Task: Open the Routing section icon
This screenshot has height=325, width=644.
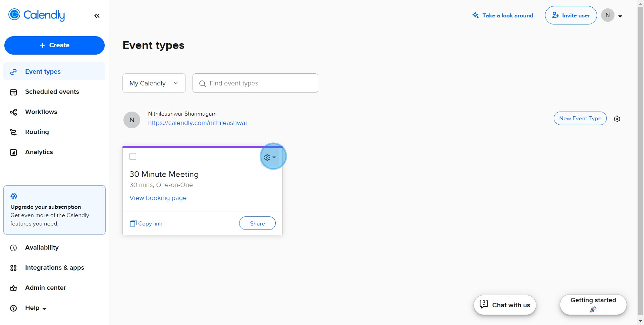Action: pos(13,132)
